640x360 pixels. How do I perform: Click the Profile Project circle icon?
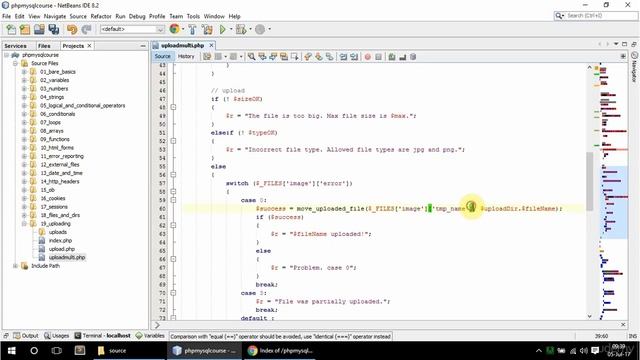(x=260, y=29)
